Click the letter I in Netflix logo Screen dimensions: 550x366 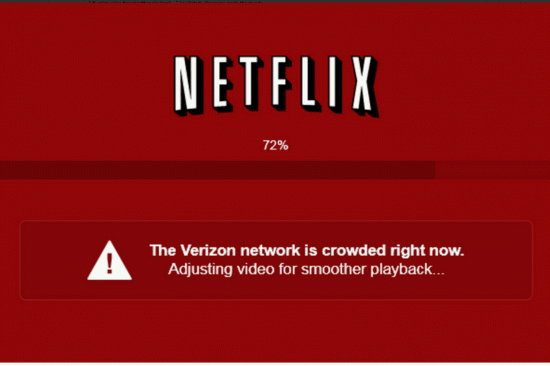click(335, 84)
